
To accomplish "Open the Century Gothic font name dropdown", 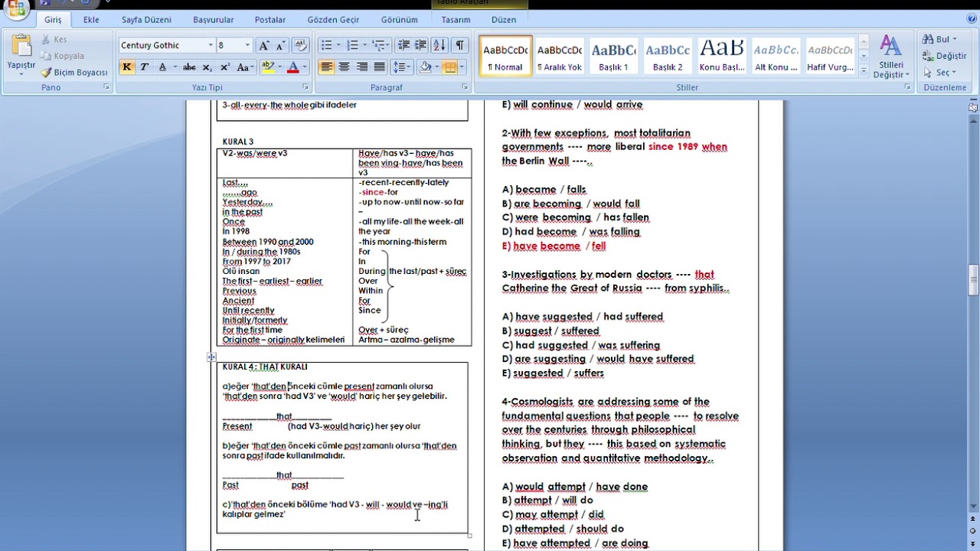I will pyautogui.click(x=211, y=46).
